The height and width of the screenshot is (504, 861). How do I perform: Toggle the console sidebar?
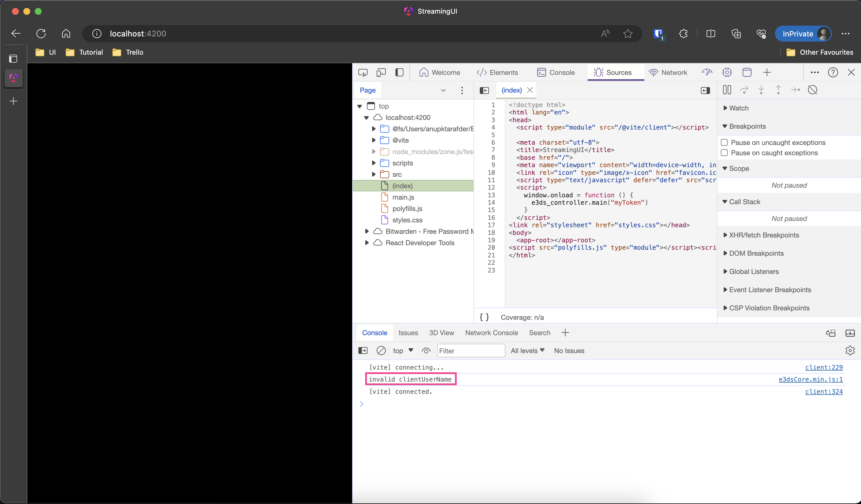tap(363, 351)
